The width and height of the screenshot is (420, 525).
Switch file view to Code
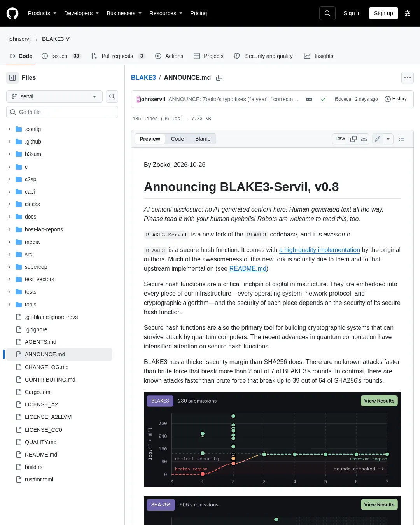tap(177, 139)
